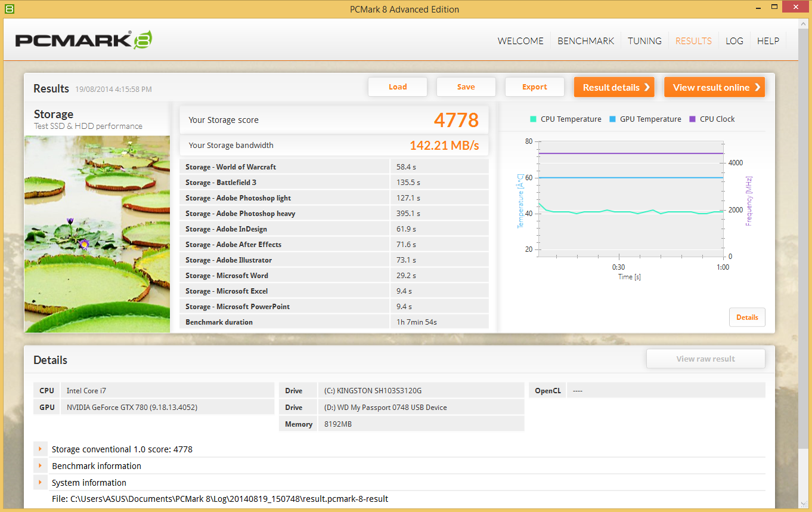Click the Benchmark duration row
Viewport: 812px width, 512px height.
334,322
